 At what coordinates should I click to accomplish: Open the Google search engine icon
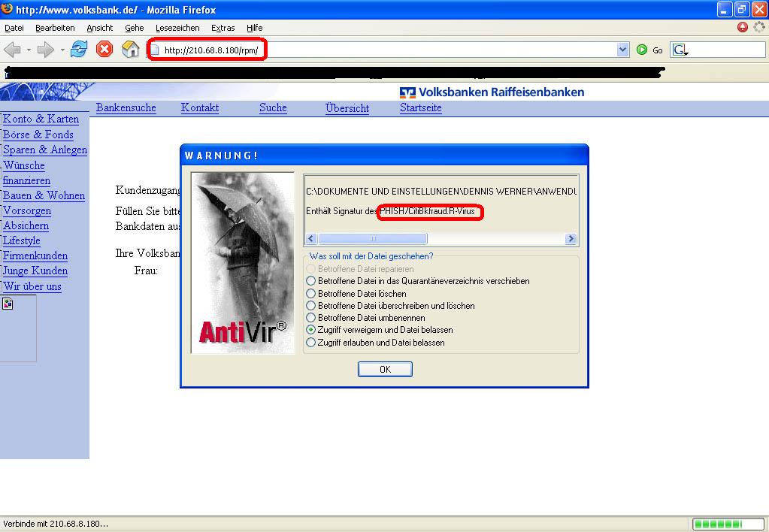coord(680,50)
